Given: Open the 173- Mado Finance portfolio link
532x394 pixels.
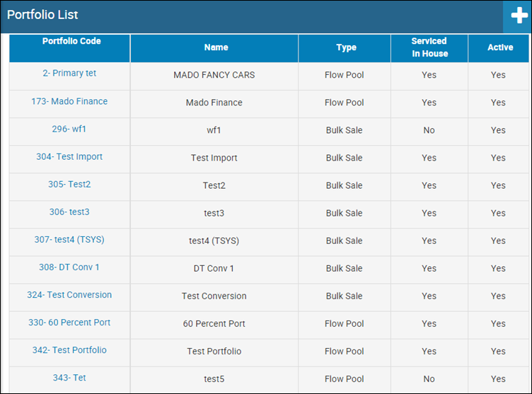Looking at the screenshot, I should (69, 101).
